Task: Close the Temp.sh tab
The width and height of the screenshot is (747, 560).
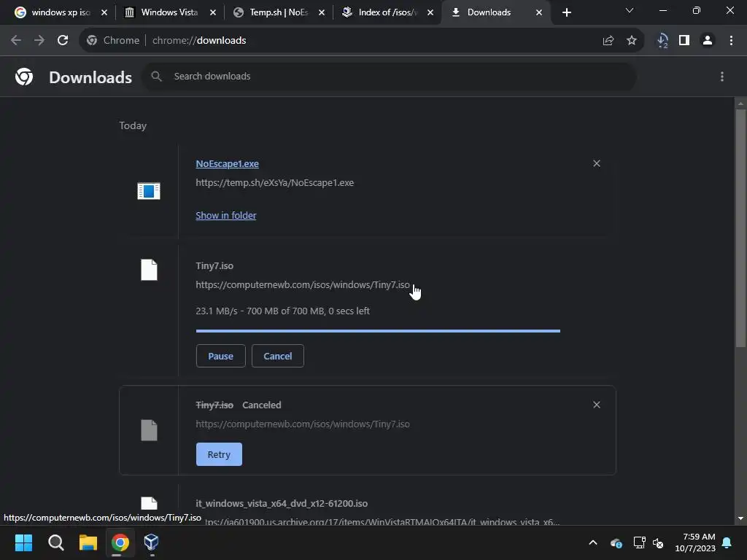Action: pos(322,13)
